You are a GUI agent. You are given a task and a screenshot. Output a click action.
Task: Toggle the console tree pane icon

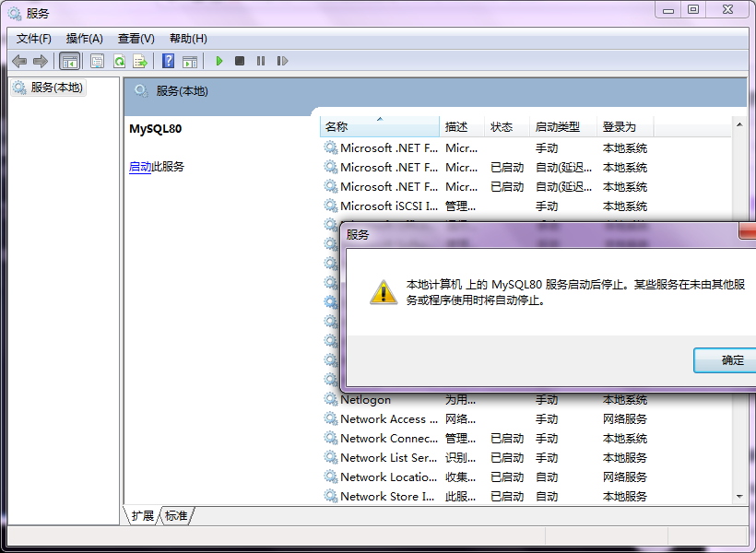[69, 61]
